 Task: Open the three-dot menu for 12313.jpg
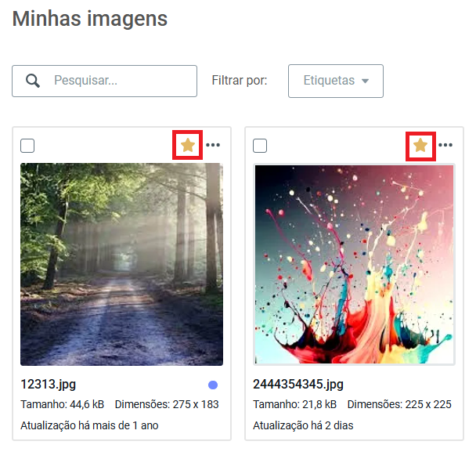213,145
